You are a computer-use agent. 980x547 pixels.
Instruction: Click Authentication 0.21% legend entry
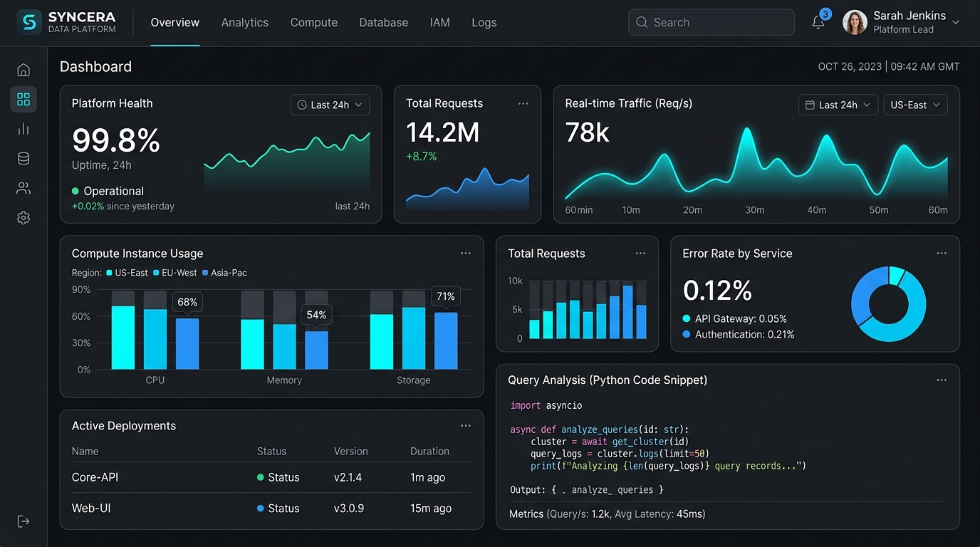tap(739, 335)
